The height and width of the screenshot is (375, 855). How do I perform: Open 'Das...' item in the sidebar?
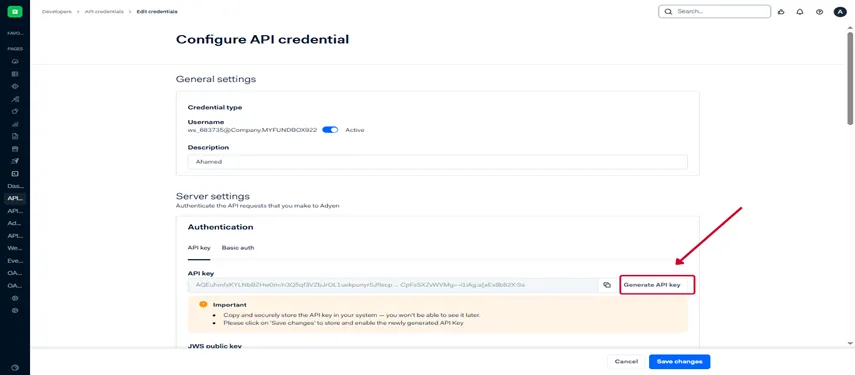click(15, 186)
